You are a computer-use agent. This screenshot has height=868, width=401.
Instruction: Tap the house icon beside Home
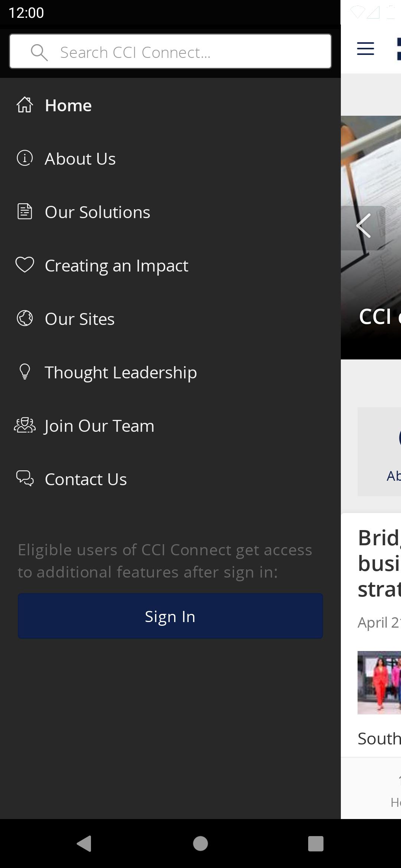pos(25,105)
